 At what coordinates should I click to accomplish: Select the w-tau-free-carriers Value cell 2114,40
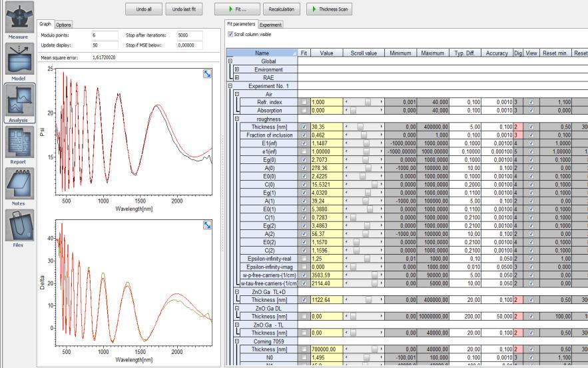[326, 283]
